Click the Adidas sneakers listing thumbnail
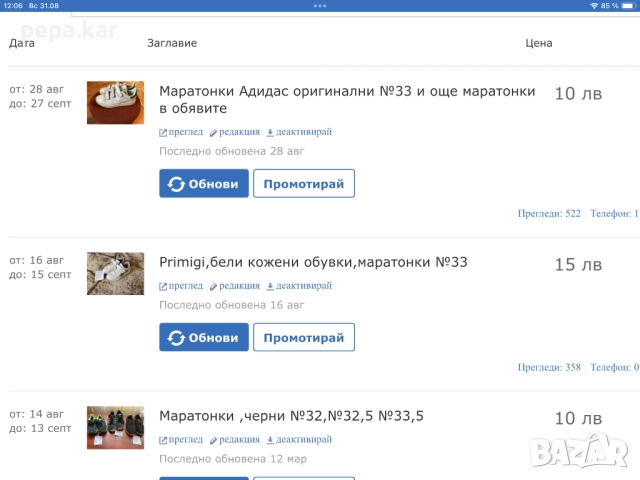The width and height of the screenshot is (640, 480). 116,102
